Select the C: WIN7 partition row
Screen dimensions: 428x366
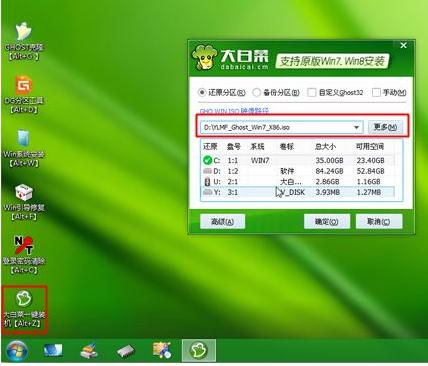pyautogui.click(x=298, y=160)
